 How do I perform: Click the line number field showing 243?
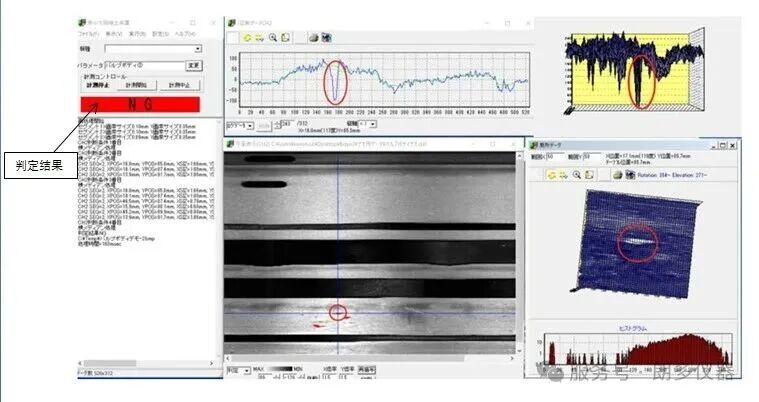click(x=288, y=124)
